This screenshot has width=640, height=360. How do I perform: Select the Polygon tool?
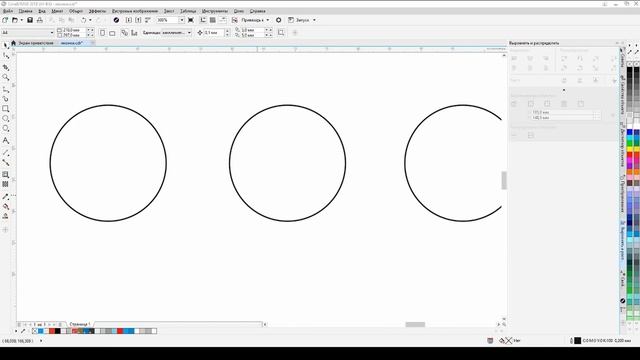6,129
